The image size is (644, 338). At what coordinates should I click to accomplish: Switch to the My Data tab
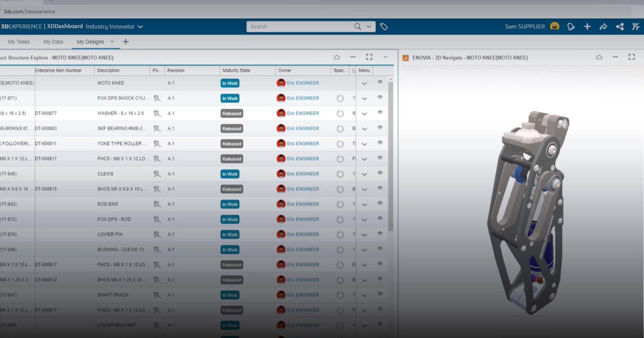tap(53, 41)
